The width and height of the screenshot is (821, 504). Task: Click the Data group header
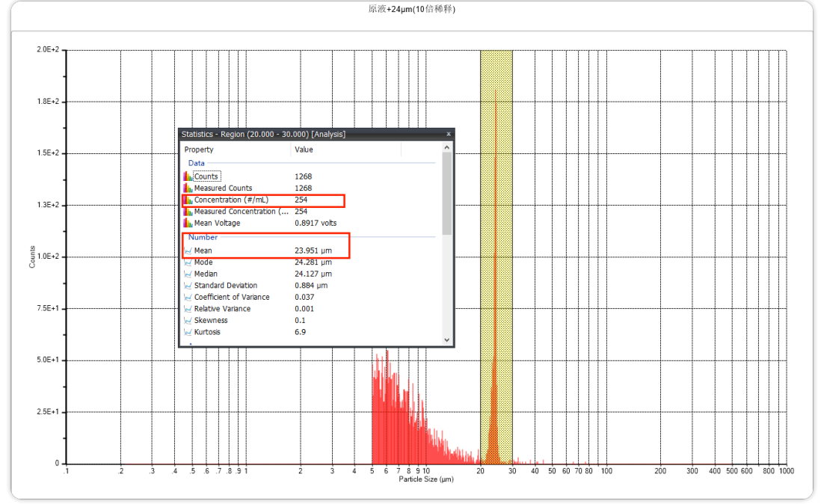pyautogui.click(x=196, y=163)
